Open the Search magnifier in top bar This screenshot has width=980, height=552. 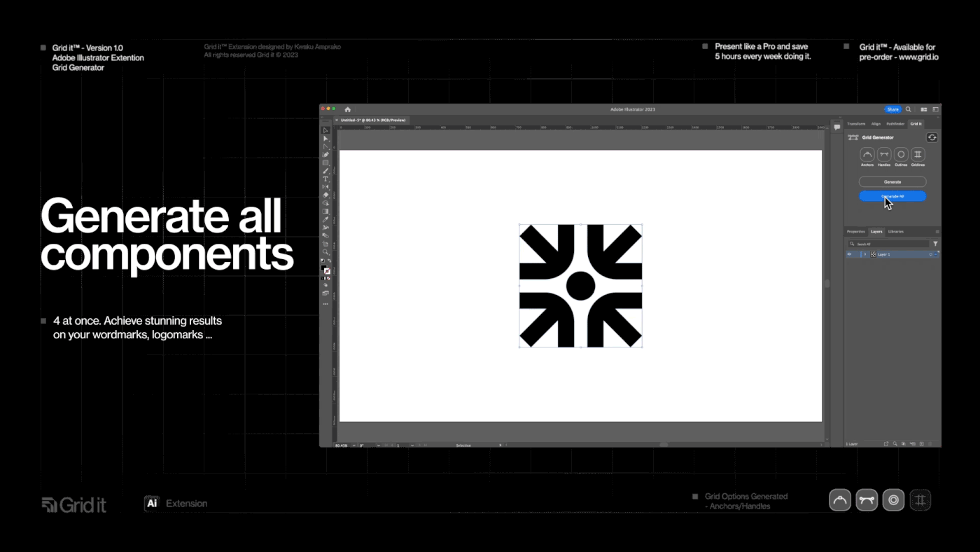[909, 109]
